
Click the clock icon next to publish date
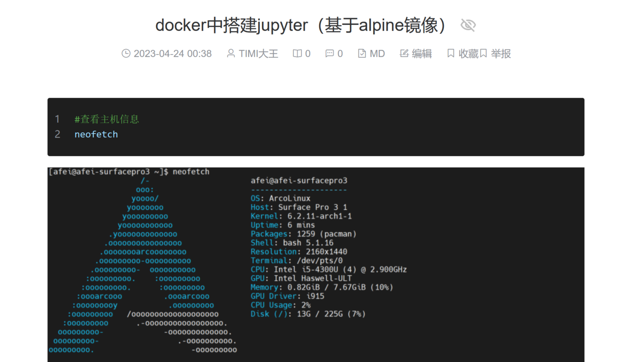[126, 53]
